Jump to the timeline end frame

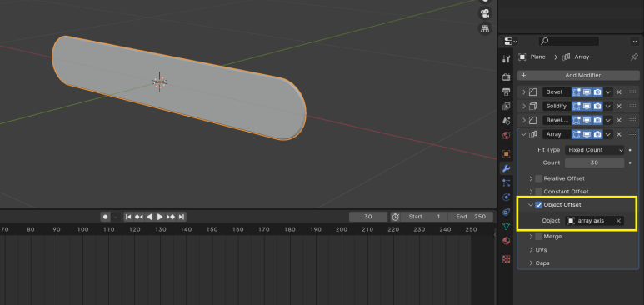[x=181, y=217]
